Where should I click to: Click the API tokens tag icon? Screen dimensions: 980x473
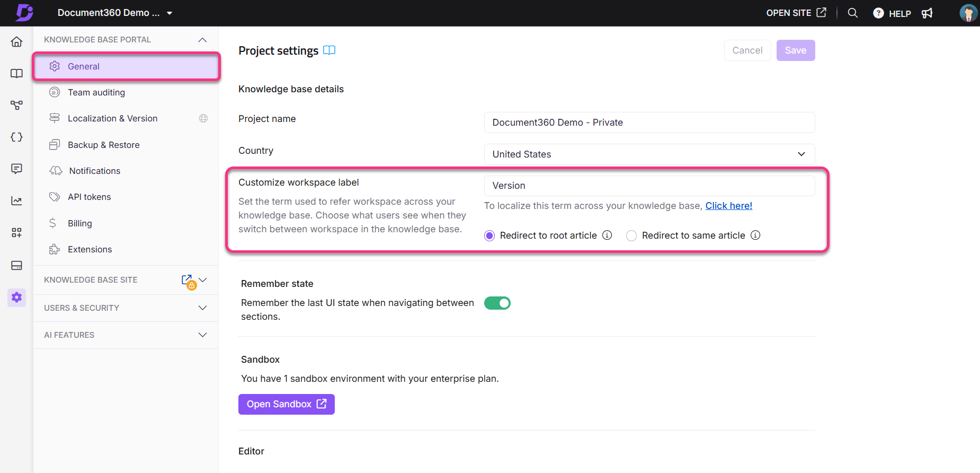click(x=54, y=197)
